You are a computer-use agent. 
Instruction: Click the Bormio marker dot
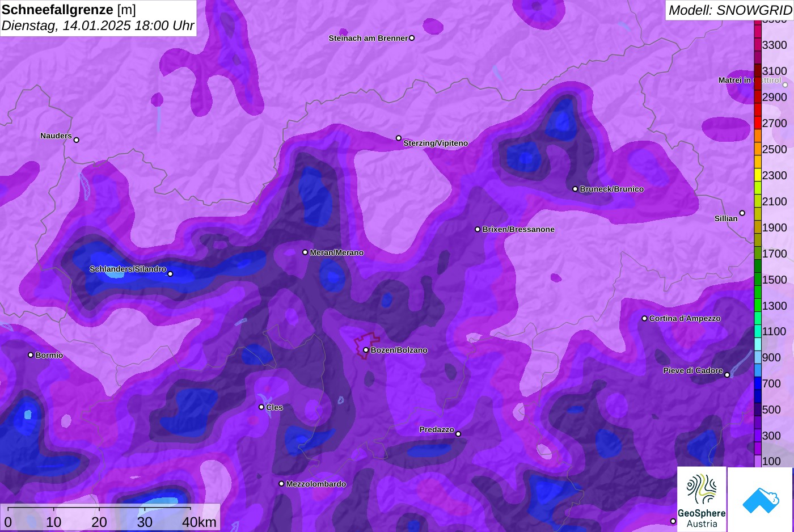(x=31, y=355)
